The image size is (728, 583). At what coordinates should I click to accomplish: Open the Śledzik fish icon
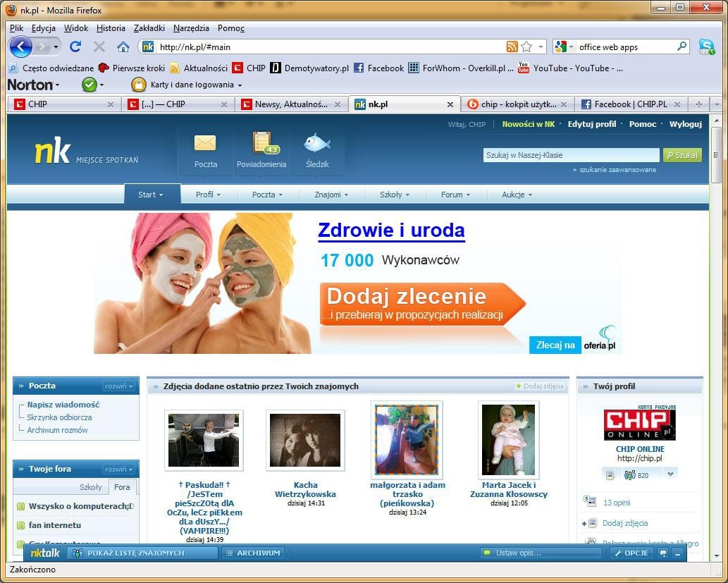[x=317, y=143]
